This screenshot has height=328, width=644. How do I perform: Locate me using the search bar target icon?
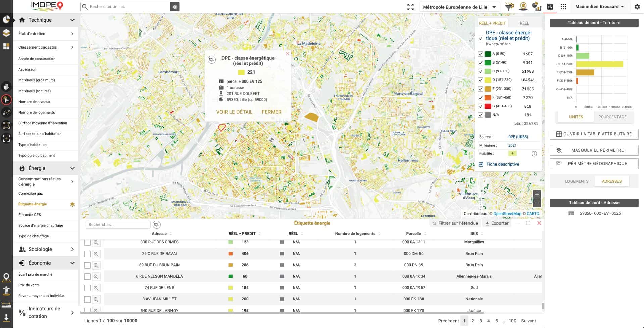click(x=175, y=7)
